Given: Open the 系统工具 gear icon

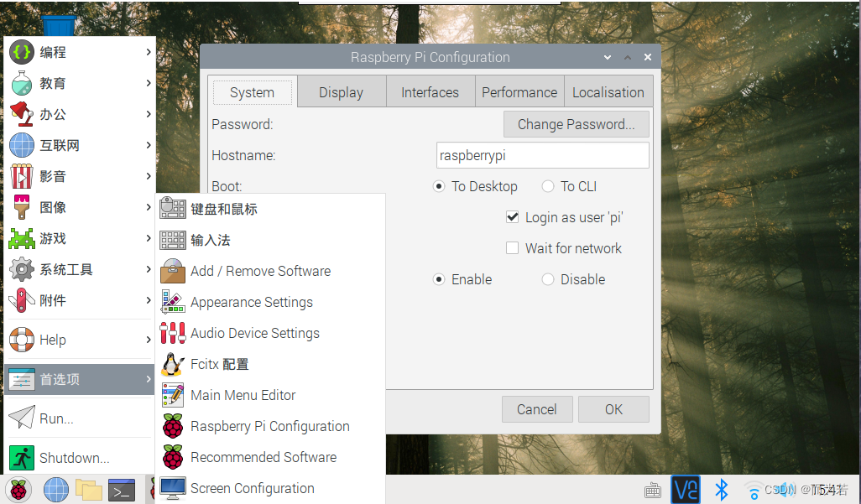Looking at the screenshot, I should [x=22, y=269].
